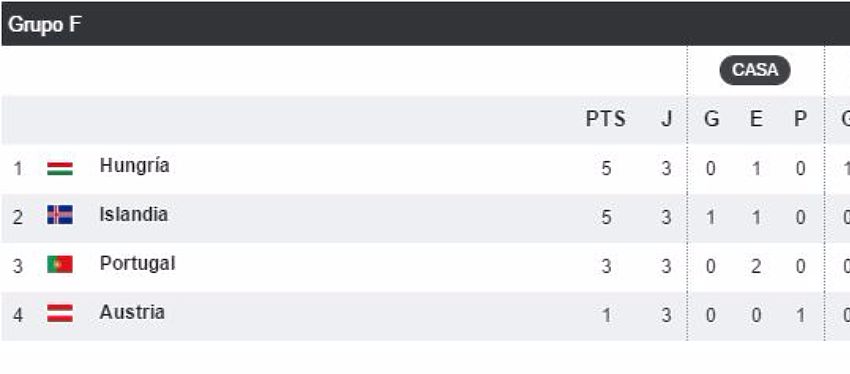Sort by the PTS column header
The image size is (850, 374).
coord(606,119)
